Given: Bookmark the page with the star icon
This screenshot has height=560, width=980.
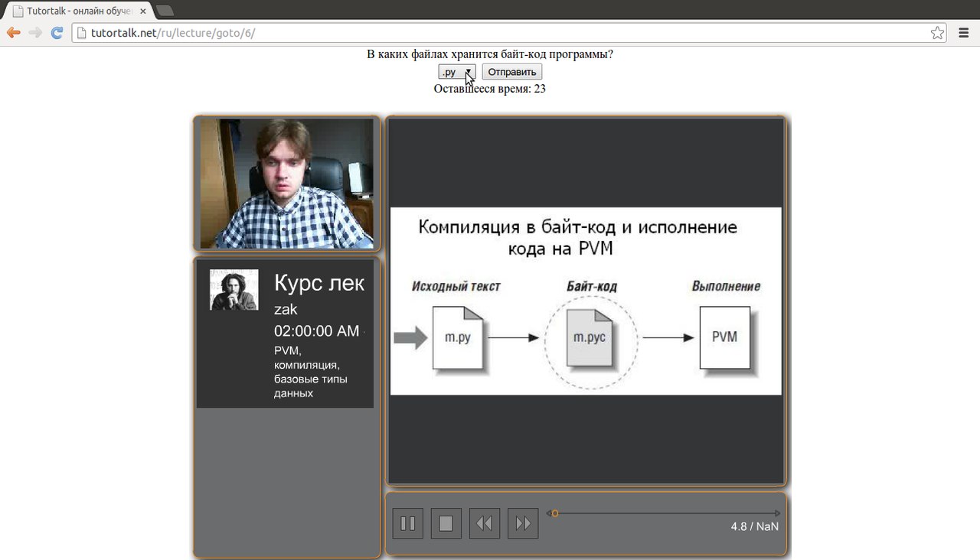Looking at the screenshot, I should (937, 33).
